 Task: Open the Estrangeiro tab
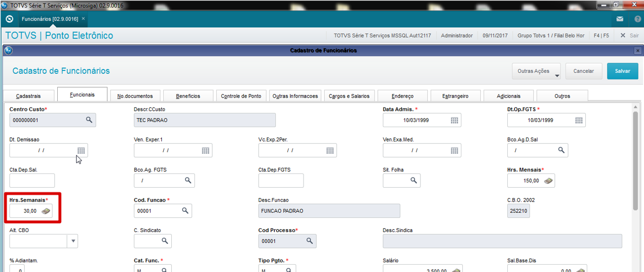point(455,96)
